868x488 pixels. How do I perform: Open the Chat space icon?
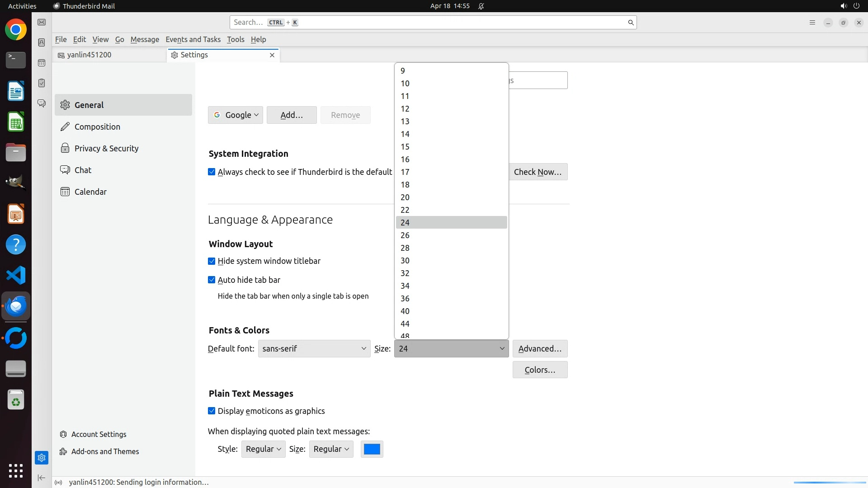pyautogui.click(x=42, y=103)
